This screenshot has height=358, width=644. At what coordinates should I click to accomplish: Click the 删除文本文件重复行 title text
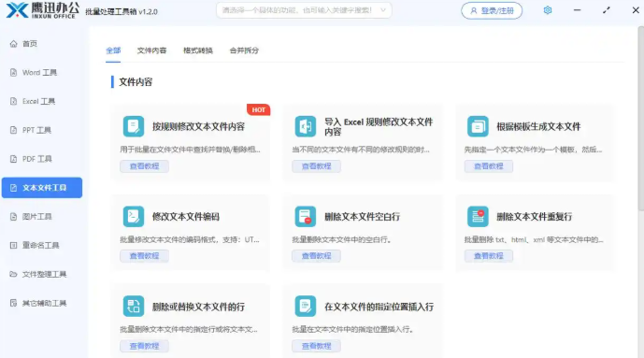(534, 216)
